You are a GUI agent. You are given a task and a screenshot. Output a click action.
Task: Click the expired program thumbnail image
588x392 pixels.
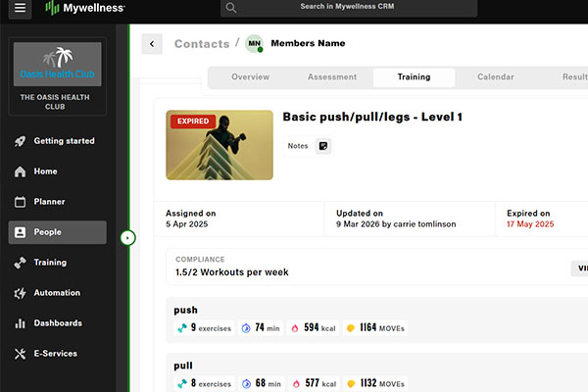tap(220, 144)
